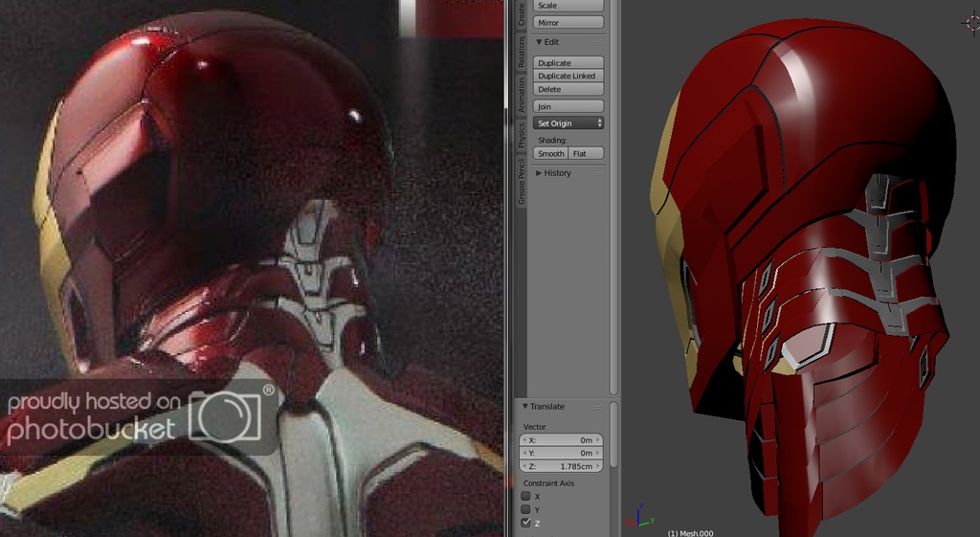
Task: Click the Iron Man reference photo
Action: pos(252,269)
